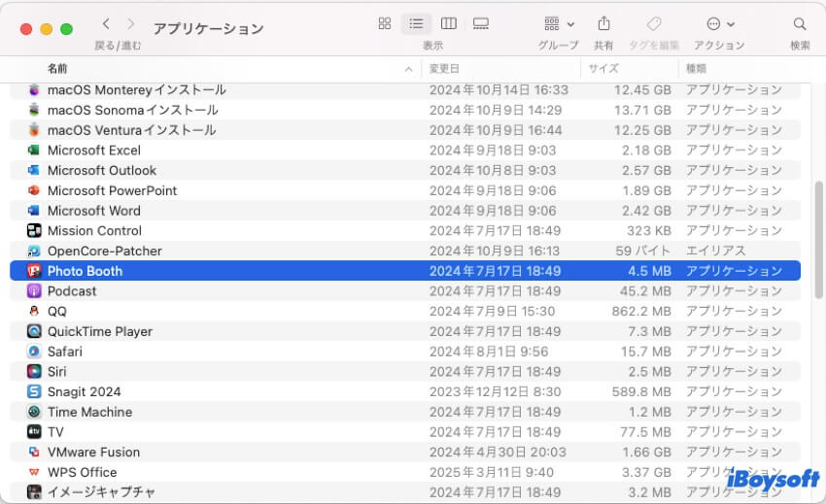The width and height of the screenshot is (826, 504).
Task: Select the OpenCore-Patcher name
Action: click(104, 251)
